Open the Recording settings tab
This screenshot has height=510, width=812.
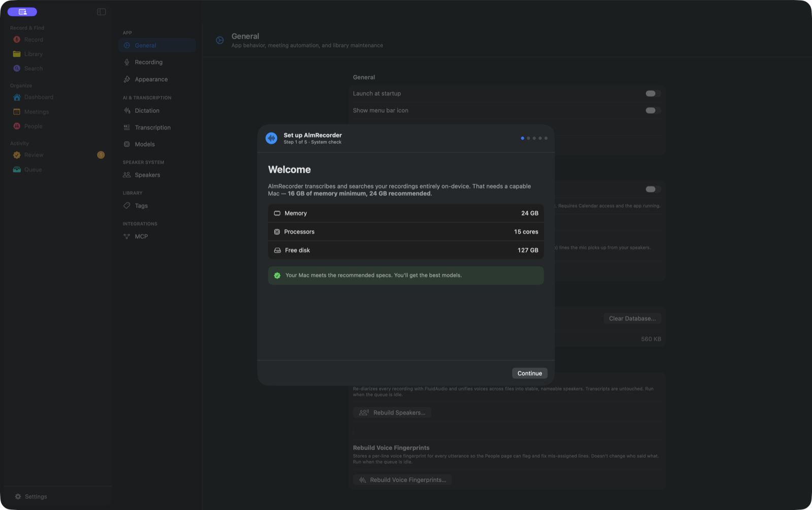point(157,62)
